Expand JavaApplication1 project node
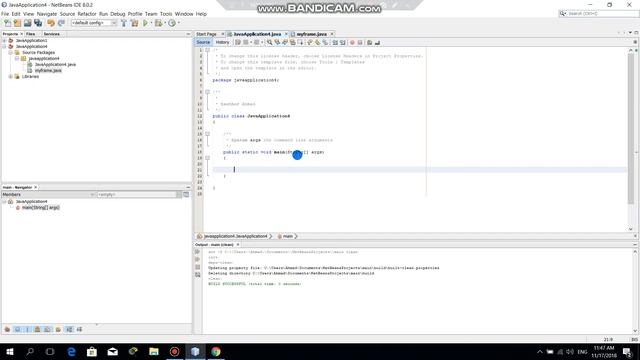Screen dimensions: 640x360 4,40
